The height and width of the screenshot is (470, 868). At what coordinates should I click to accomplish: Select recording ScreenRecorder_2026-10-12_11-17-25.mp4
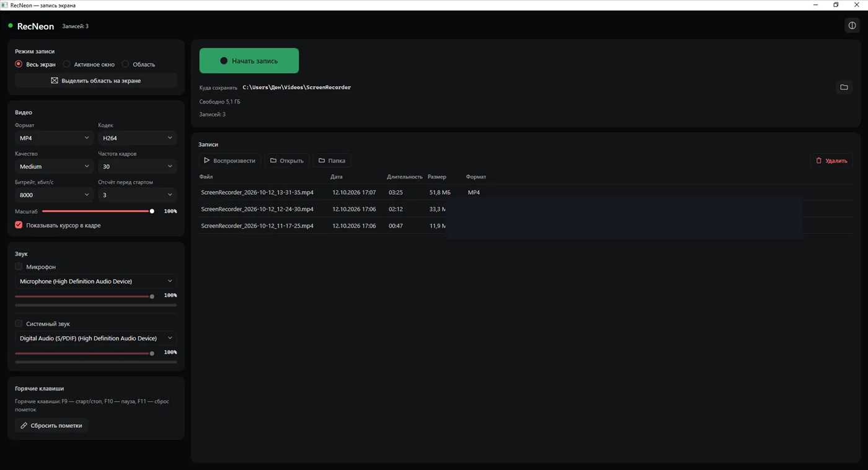tap(257, 226)
